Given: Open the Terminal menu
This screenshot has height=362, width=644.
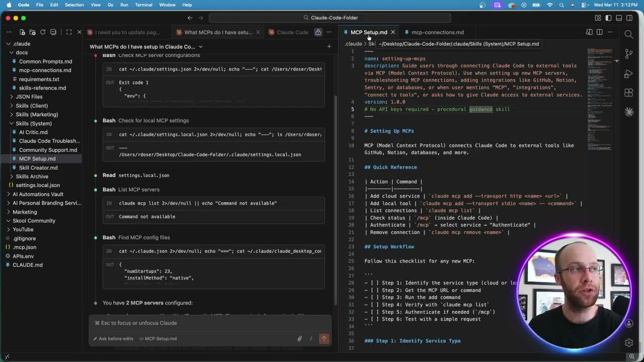Looking at the screenshot, I should click(x=143, y=5).
